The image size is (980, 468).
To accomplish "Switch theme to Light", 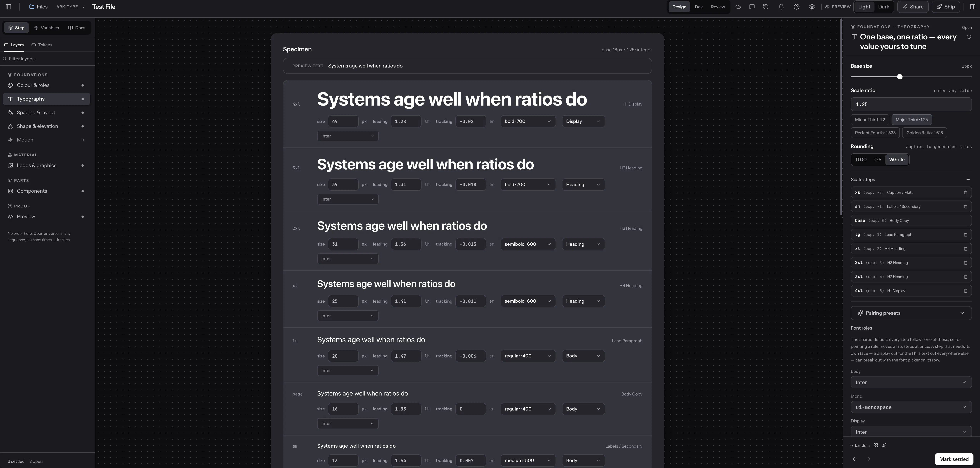I will click(864, 7).
